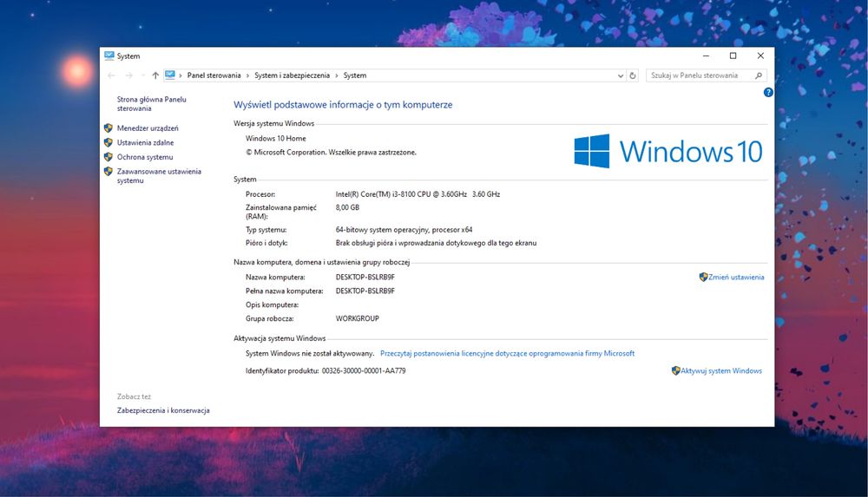Click Wersja systemu Windows section heading

(x=273, y=123)
